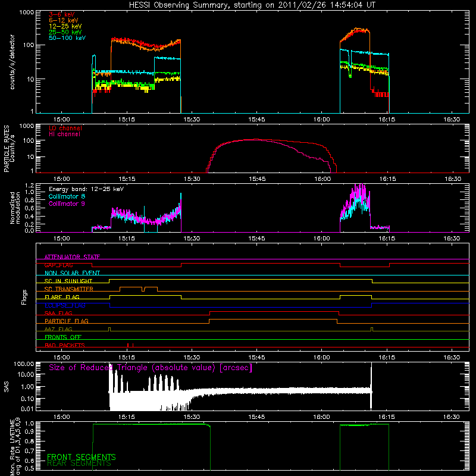This screenshot has height=476, width=476.
Task: Pick the 25-50 keV legend label
Action: pyautogui.click(x=65, y=32)
